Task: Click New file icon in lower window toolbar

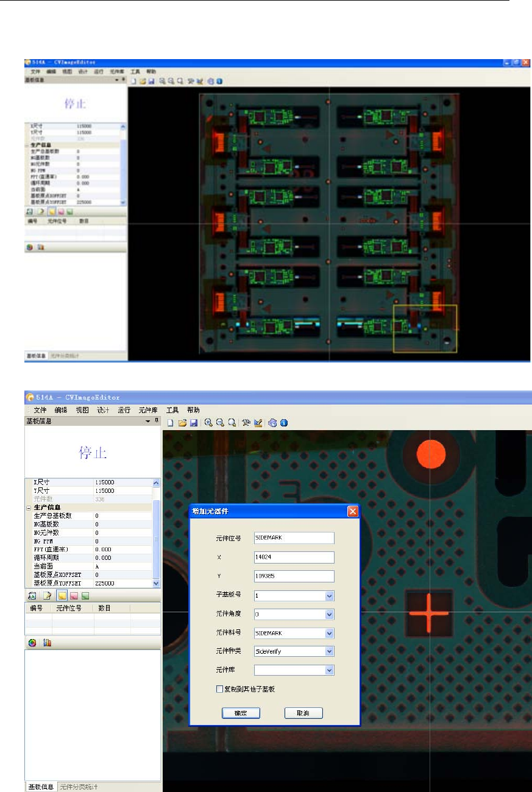Action: tap(171, 423)
